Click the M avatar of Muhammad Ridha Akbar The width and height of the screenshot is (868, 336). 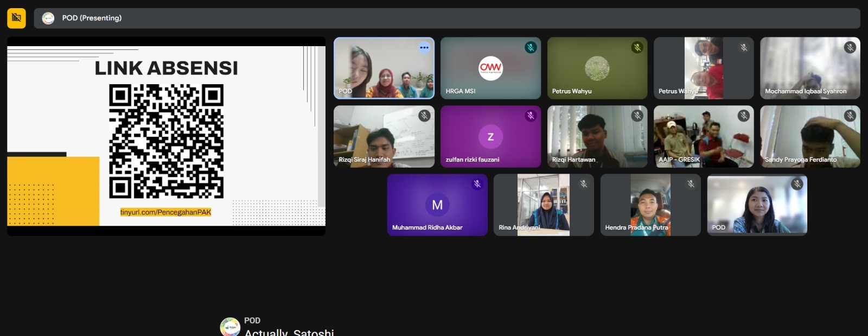pos(437,205)
